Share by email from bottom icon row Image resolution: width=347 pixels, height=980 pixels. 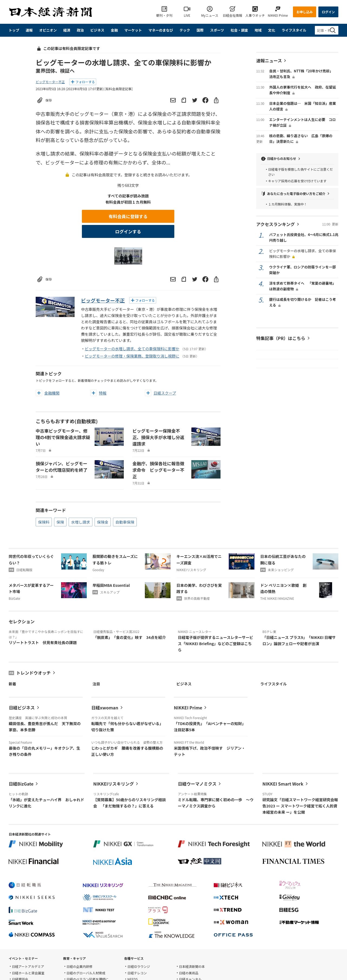(x=173, y=279)
